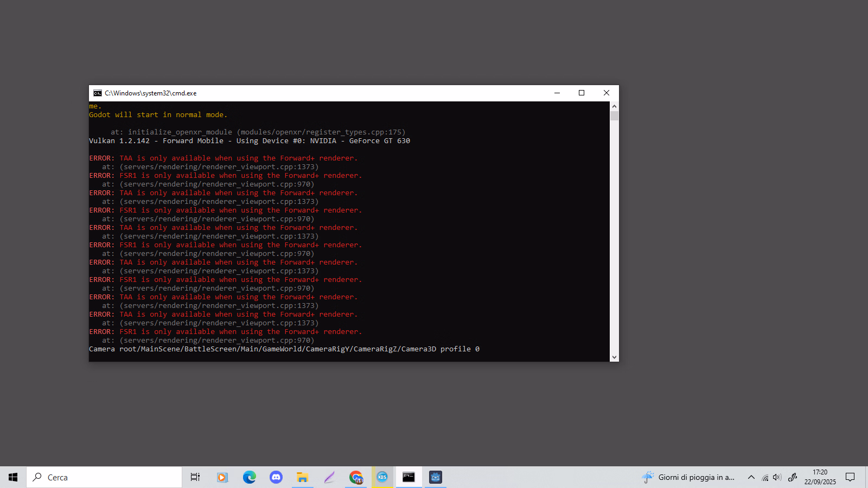Expand the hidden system tray icons
Screen dimensions: 868x488
751,477
